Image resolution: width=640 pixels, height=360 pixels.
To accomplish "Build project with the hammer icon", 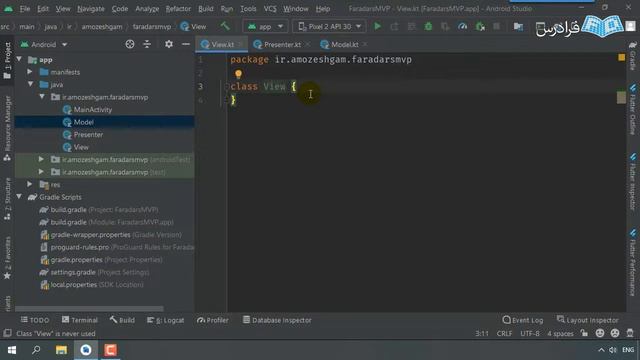I will coord(225,27).
